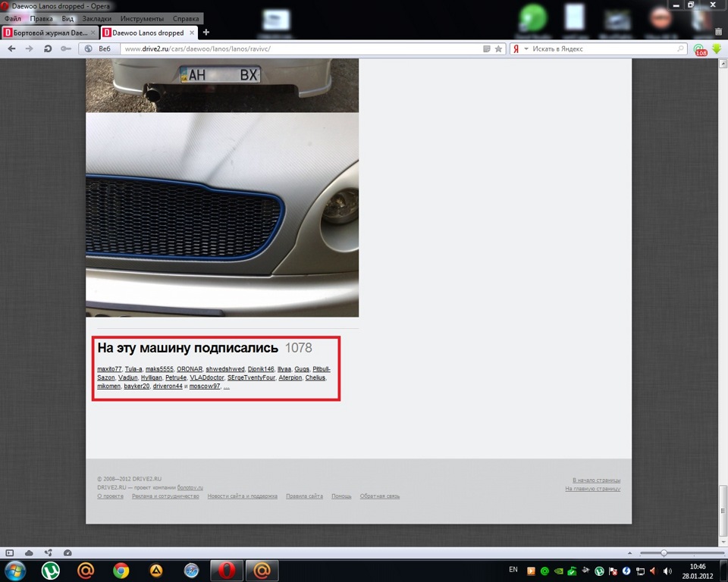Add a new tab with the plus button
This screenshot has width=728, height=582.
pos(206,32)
